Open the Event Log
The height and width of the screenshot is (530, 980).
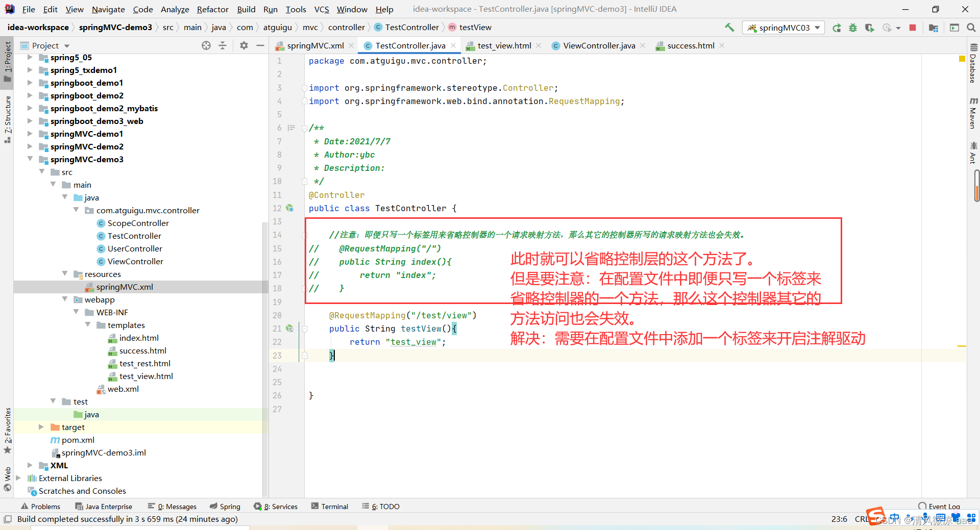pos(939,507)
